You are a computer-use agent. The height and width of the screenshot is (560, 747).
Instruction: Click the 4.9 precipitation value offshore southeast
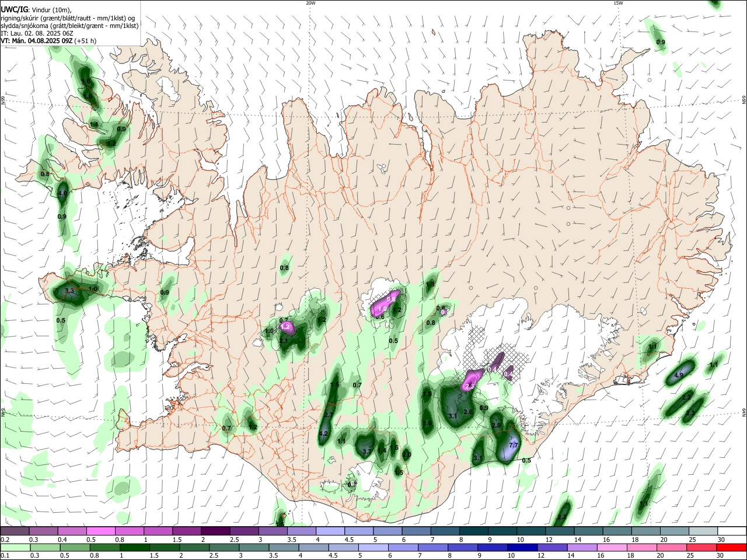click(679, 375)
